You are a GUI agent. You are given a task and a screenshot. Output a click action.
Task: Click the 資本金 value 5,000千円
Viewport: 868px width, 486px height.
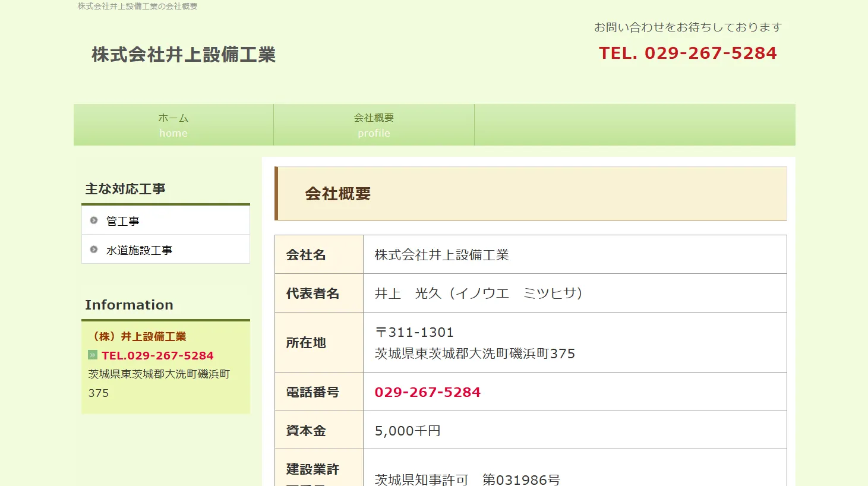click(x=408, y=431)
